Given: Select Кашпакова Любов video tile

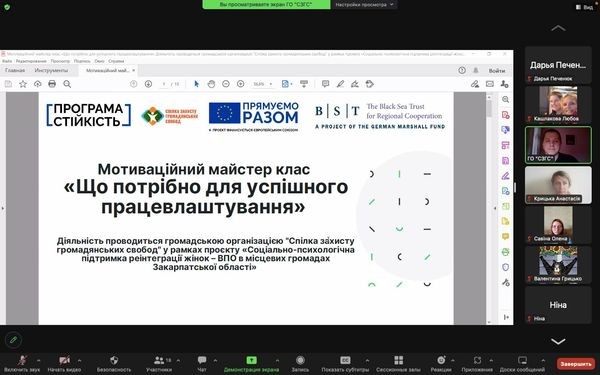Looking at the screenshot, I should (558, 104).
